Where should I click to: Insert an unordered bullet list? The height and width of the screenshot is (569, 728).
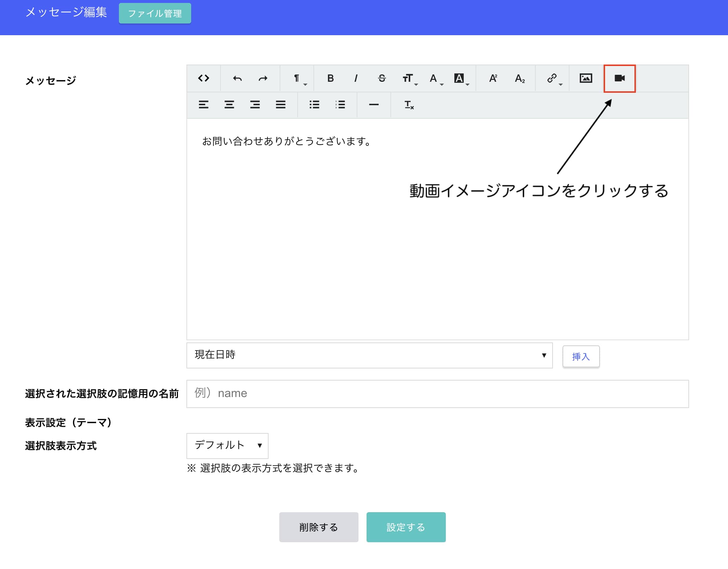point(314,105)
